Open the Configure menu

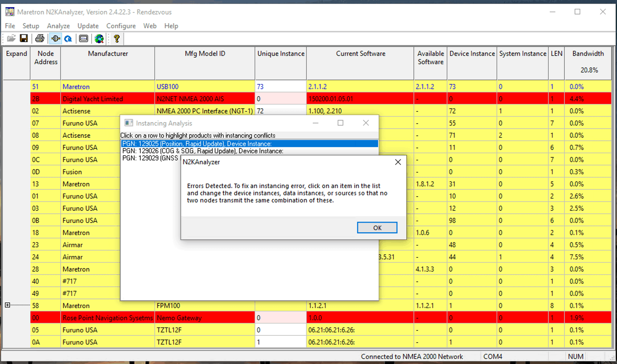[121, 26]
